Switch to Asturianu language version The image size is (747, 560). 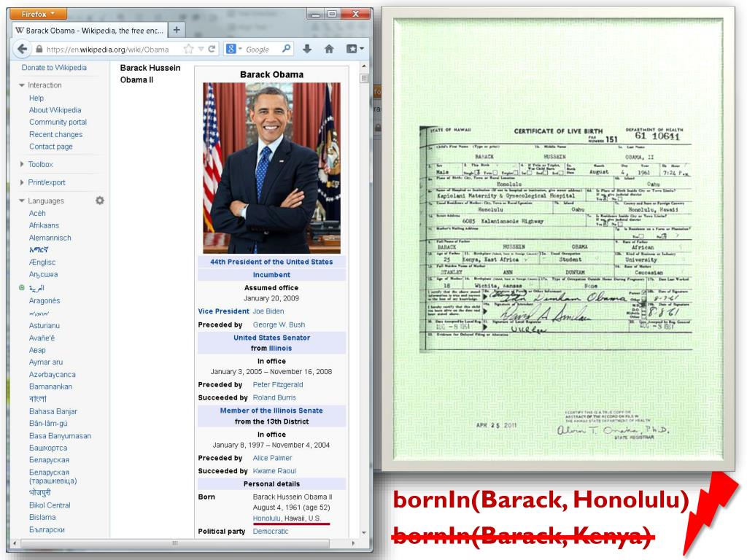pyautogui.click(x=44, y=326)
